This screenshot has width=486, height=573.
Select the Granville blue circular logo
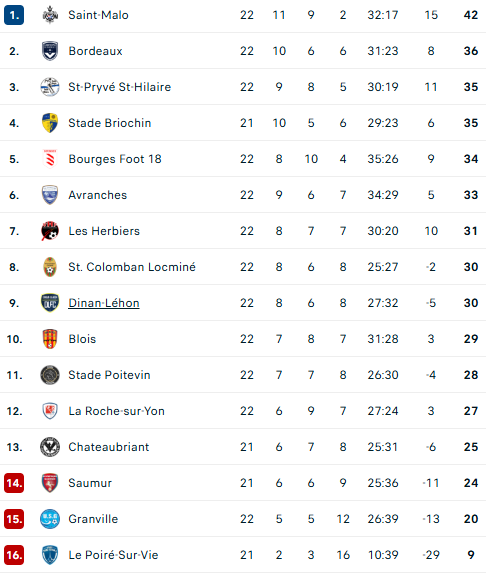[50, 519]
